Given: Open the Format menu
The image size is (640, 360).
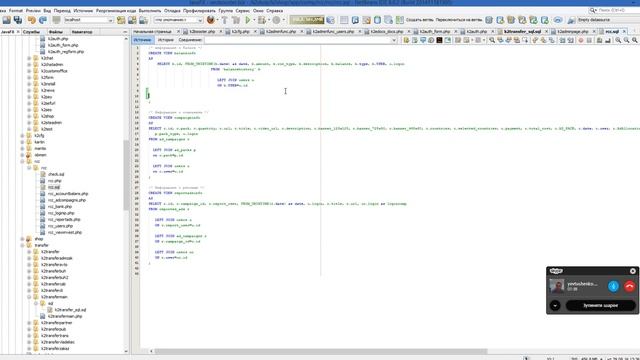Looking at the screenshot, I should pyautogui.click(x=16, y=11).
